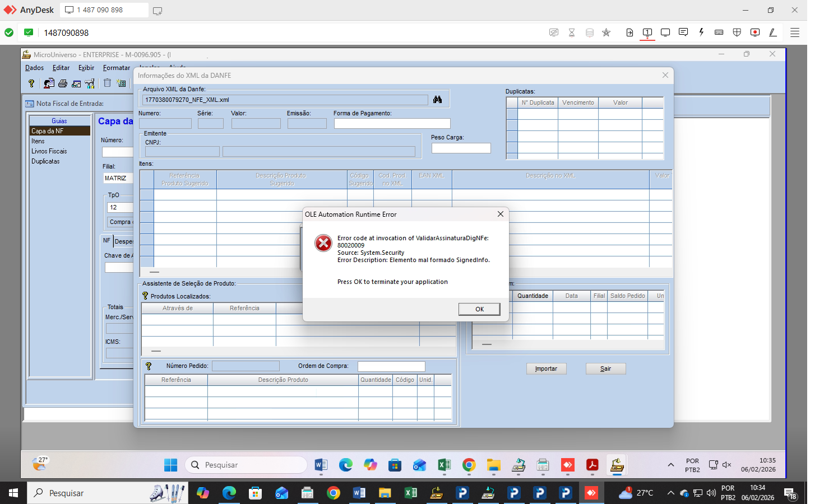Open AnyDesk chat speech bubble icon
Screen dimensions: 838x504
click(683, 32)
